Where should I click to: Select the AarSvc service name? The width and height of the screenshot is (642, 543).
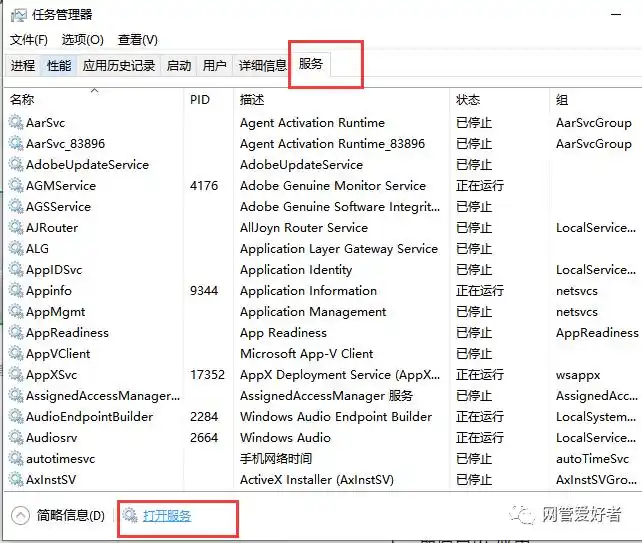click(x=45, y=123)
